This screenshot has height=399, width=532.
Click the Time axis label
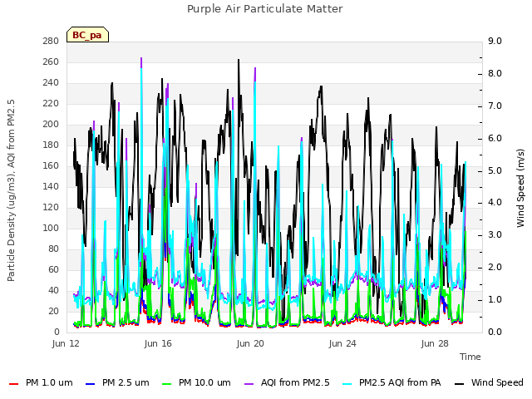470,357
